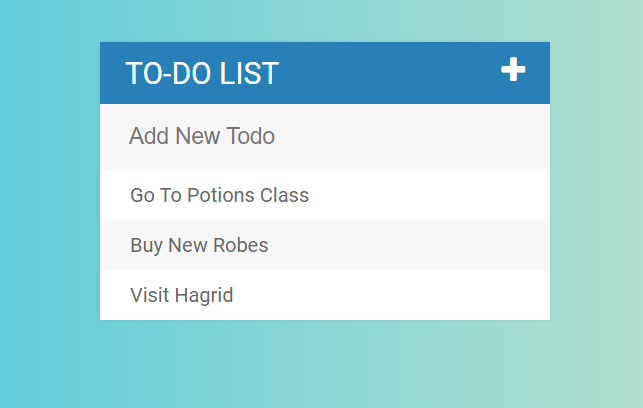The height and width of the screenshot is (408, 643).
Task: Toggle the new todo input using plus
Action: [513, 69]
